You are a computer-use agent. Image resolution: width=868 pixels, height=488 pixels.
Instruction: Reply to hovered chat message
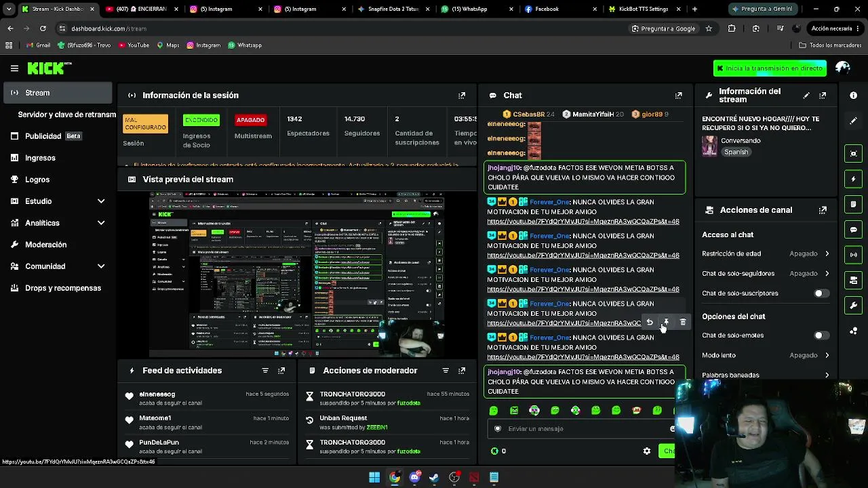650,323
